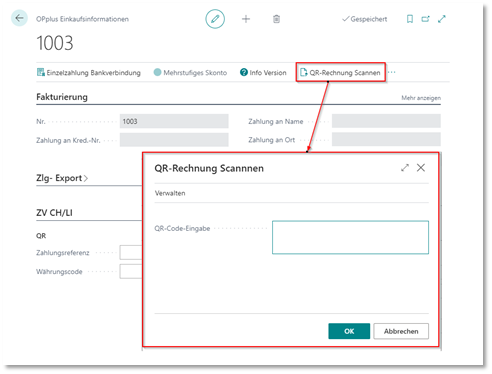
Task: Click the Währungscode field
Action: 131,271
